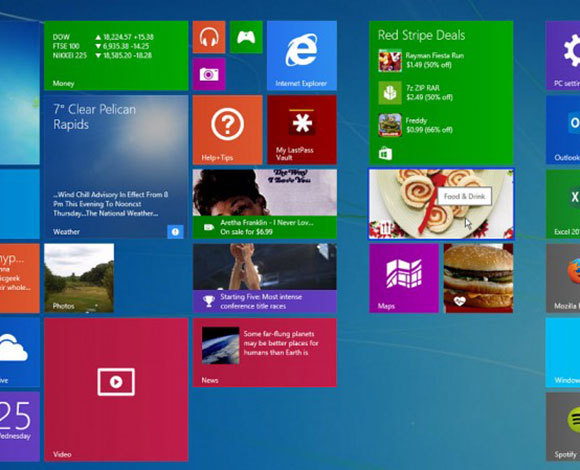
Task: Open the Video tile
Action: click(x=116, y=390)
